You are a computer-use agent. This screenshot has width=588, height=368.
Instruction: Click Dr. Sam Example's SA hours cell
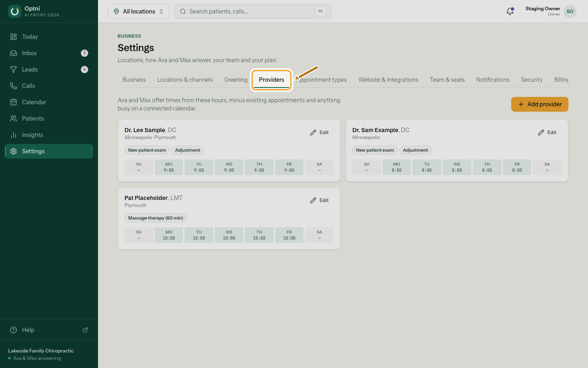(x=547, y=167)
